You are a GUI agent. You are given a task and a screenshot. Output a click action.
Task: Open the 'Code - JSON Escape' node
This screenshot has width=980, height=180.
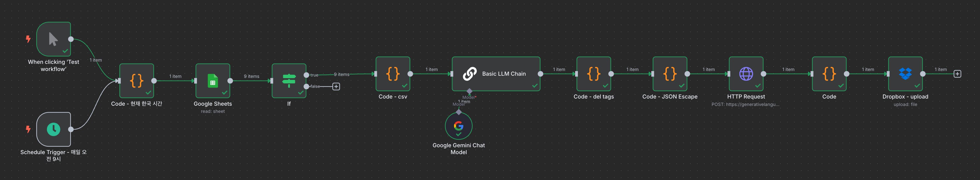670,74
